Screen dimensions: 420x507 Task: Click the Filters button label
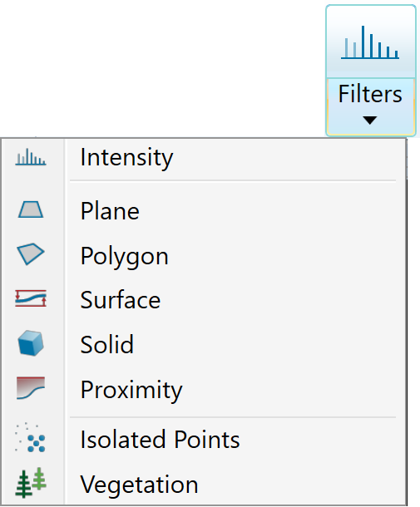click(370, 94)
